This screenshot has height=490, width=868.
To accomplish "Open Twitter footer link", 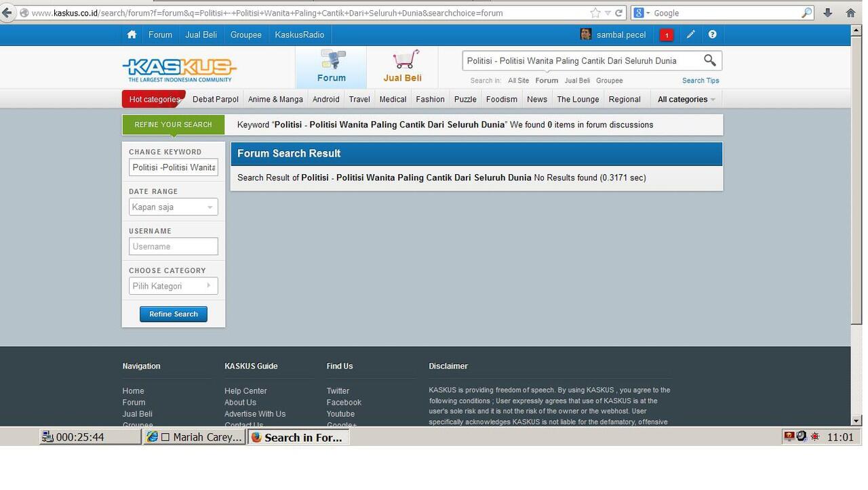I will pyautogui.click(x=338, y=391).
